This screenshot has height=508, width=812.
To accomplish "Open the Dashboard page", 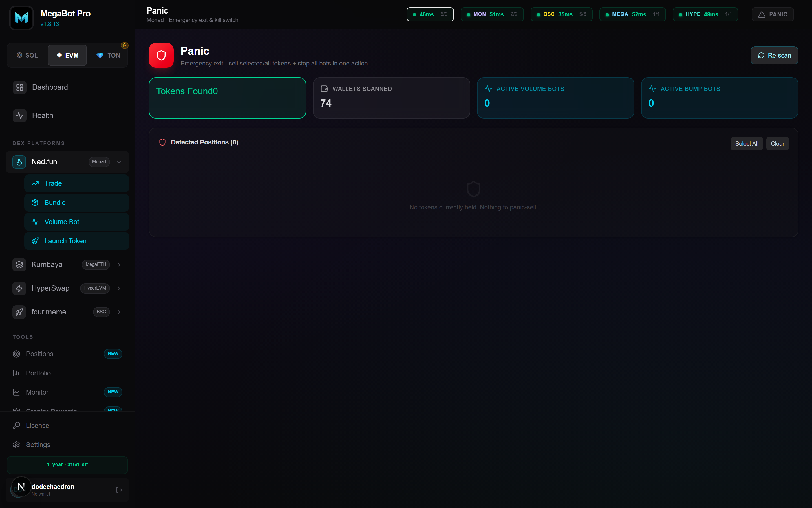I will (67, 87).
